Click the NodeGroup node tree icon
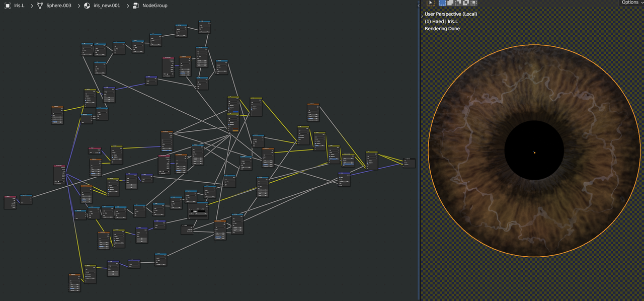The image size is (644, 301). [136, 6]
